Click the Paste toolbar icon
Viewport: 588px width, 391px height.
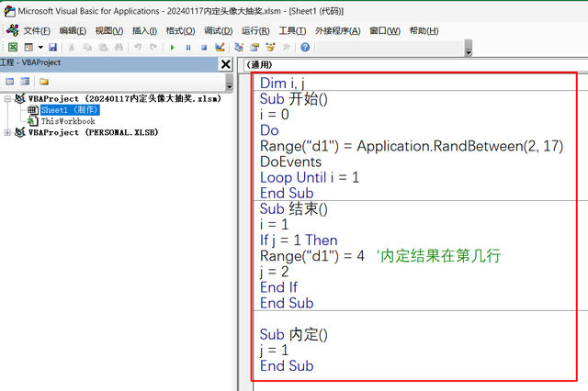(103, 47)
